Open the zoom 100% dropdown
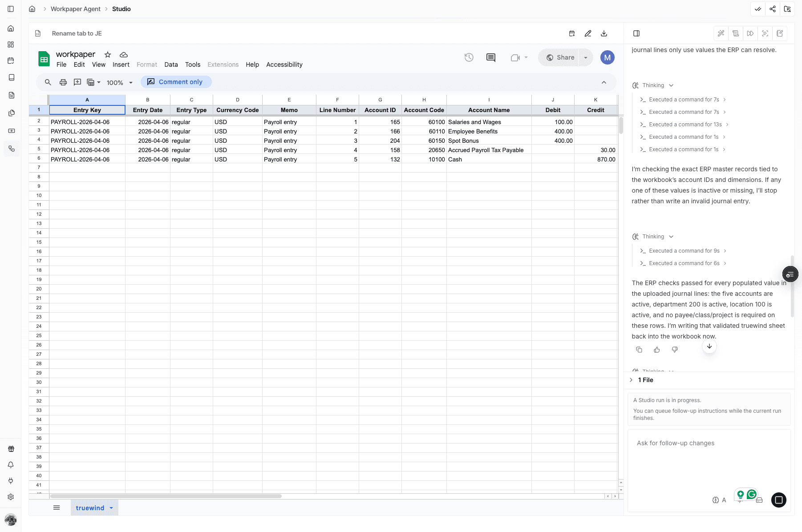 (120, 83)
